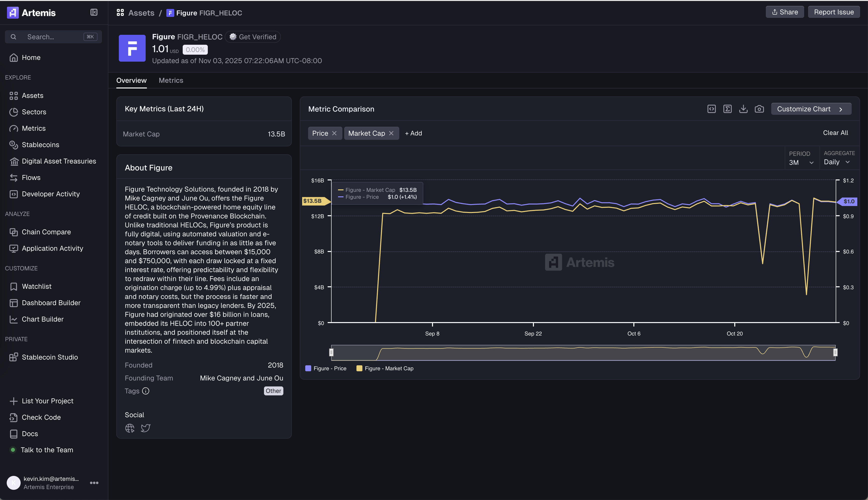Switch to the Metrics tab
The image size is (868, 500).
(171, 80)
